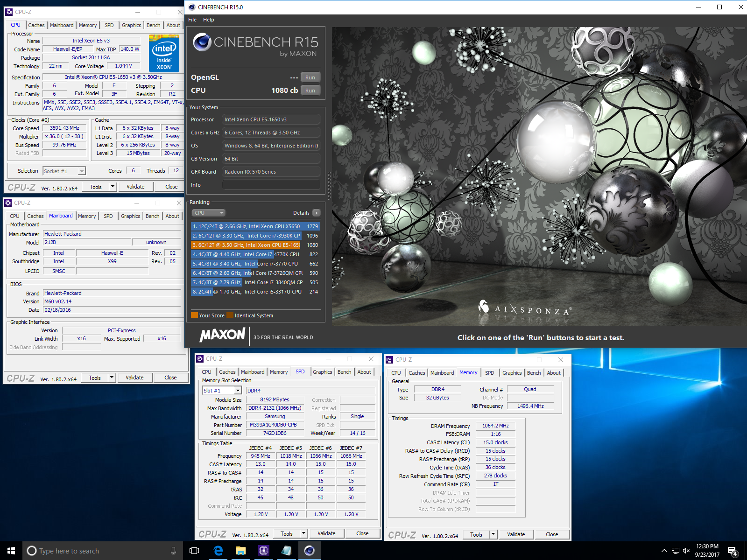Open the Windows Start menu

coord(11,551)
